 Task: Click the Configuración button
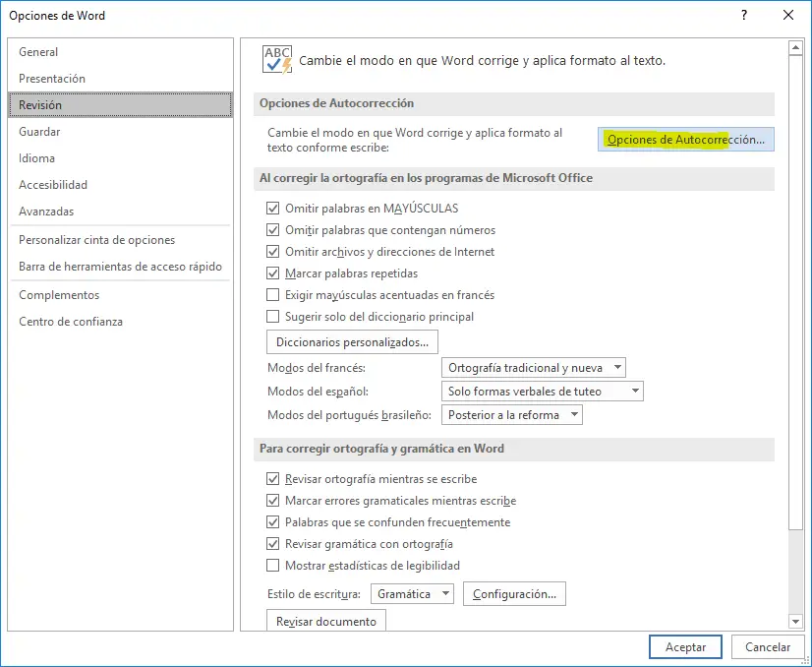(514, 594)
